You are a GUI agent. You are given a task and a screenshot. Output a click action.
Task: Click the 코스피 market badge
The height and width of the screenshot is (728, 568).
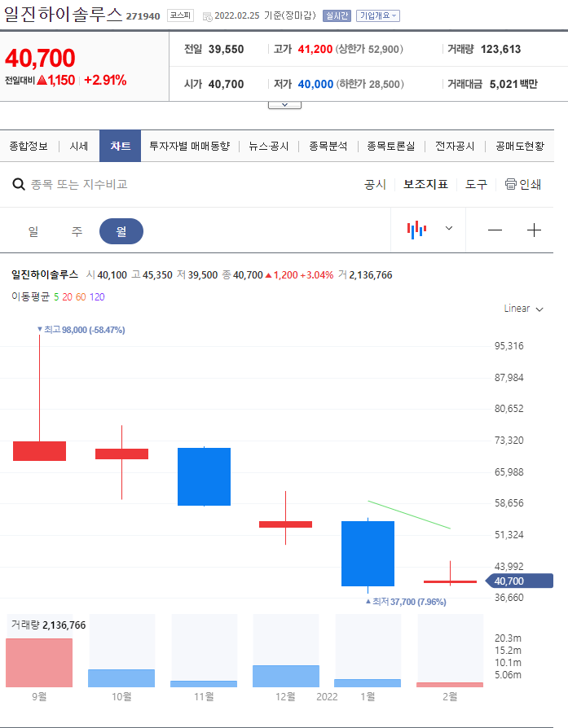tap(180, 15)
